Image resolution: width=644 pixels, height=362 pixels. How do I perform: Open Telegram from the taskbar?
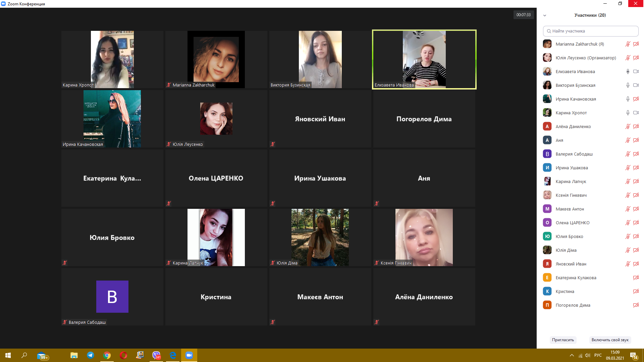pos(91,355)
